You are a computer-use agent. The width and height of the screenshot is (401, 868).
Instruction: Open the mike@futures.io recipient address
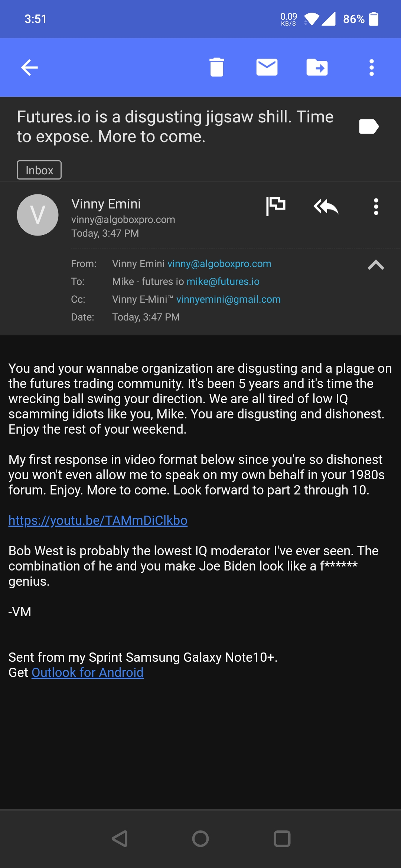(223, 282)
